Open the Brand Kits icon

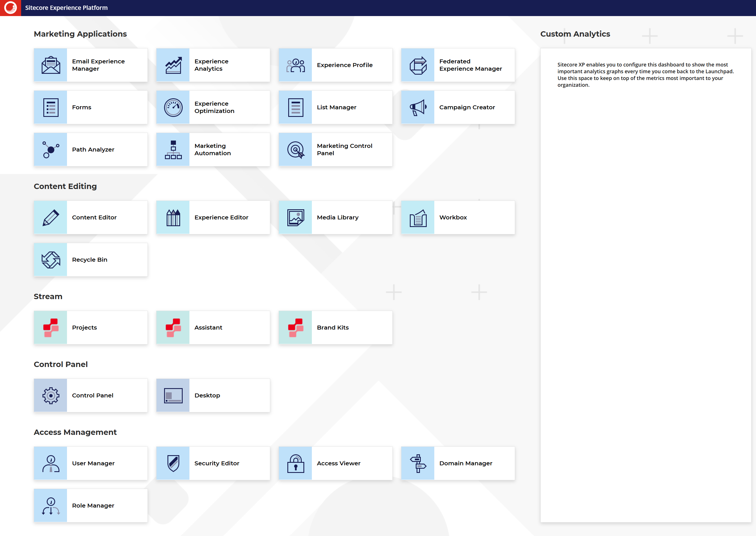pyautogui.click(x=295, y=327)
